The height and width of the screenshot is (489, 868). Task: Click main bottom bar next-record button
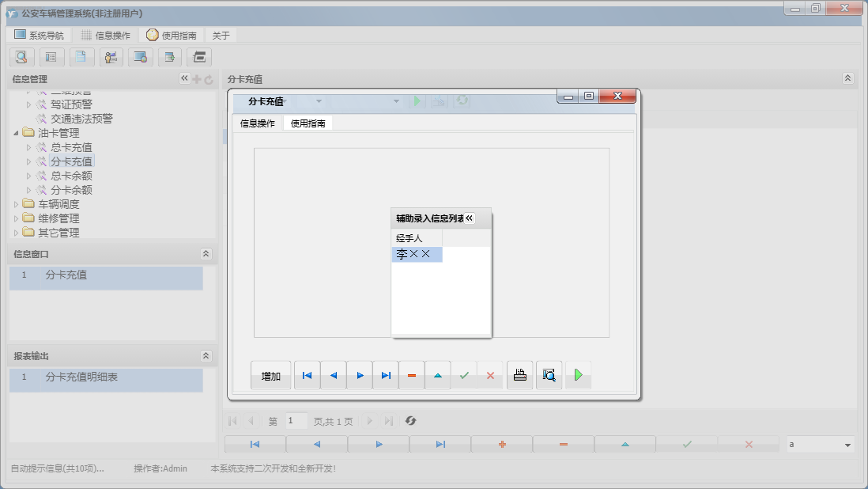[x=379, y=444]
